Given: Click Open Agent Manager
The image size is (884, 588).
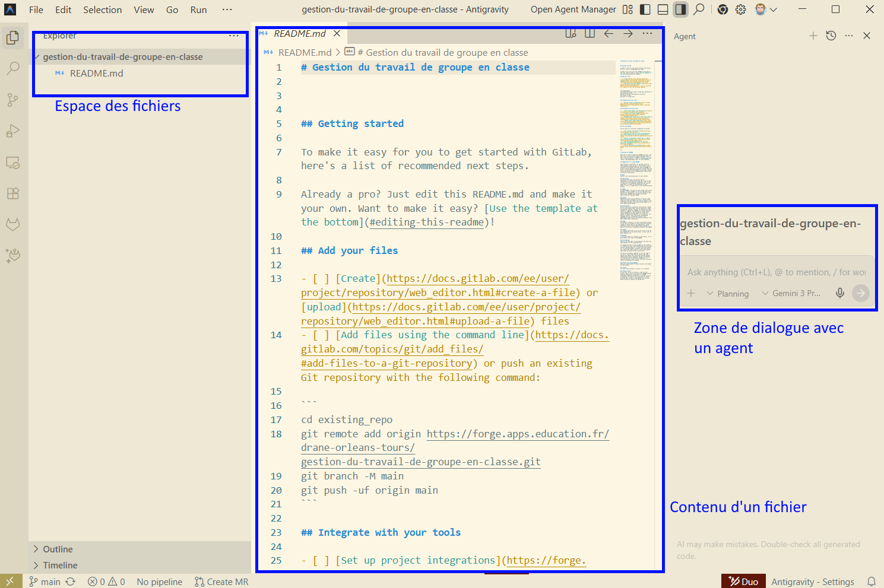Looking at the screenshot, I should point(573,9).
